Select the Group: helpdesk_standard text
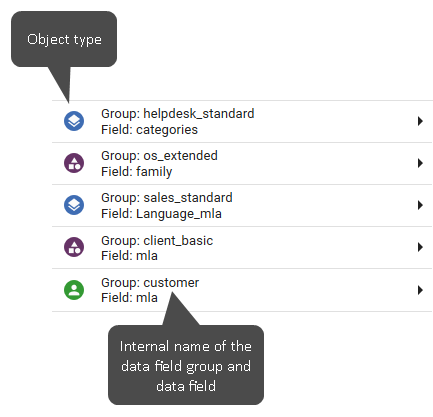 coord(178,114)
